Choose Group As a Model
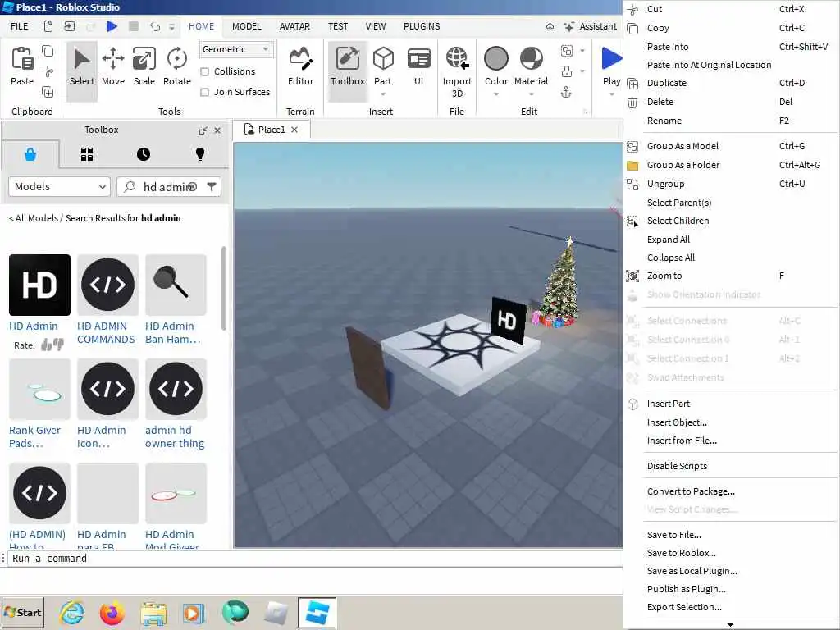 click(730, 146)
